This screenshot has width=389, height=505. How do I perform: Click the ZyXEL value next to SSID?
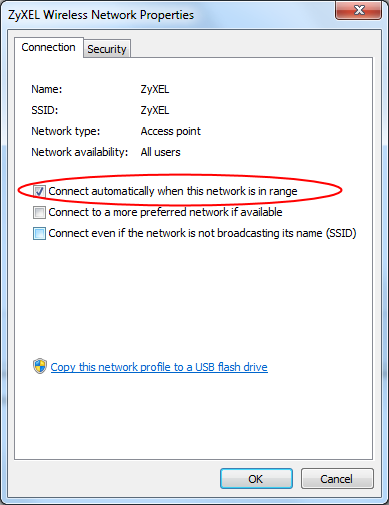coord(155,110)
